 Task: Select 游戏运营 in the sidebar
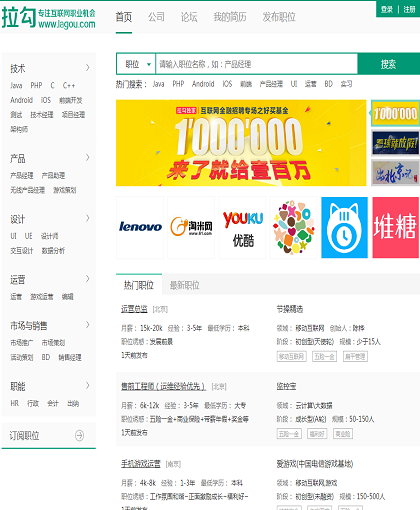coord(42,297)
